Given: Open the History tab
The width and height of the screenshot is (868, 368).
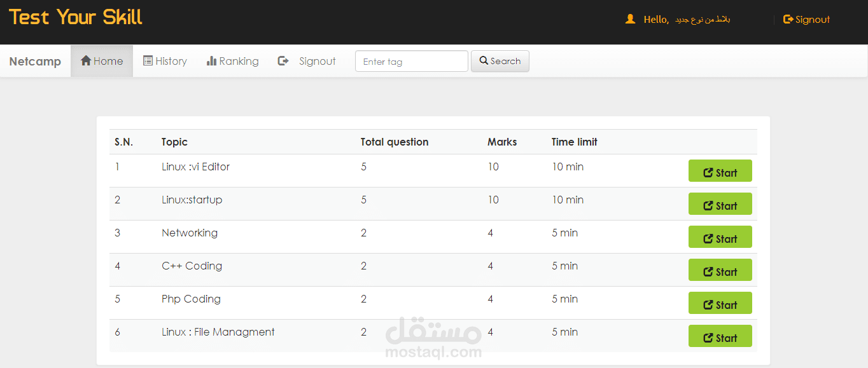Looking at the screenshot, I should [x=165, y=61].
